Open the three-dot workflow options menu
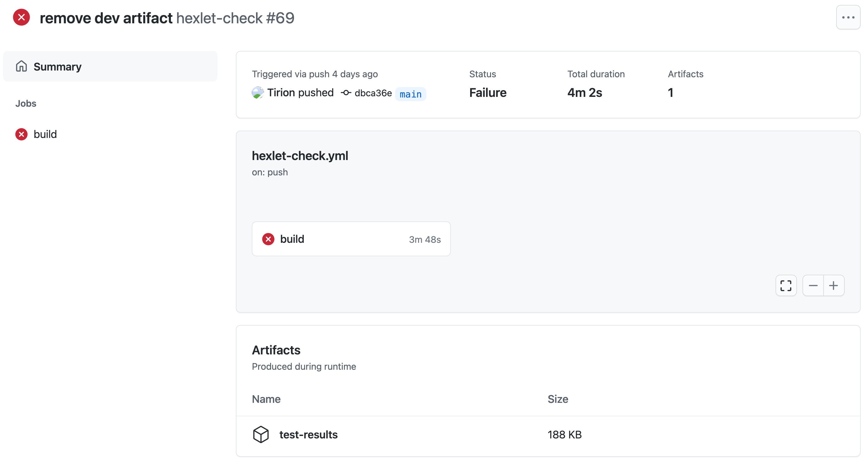 [x=847, y=17]
